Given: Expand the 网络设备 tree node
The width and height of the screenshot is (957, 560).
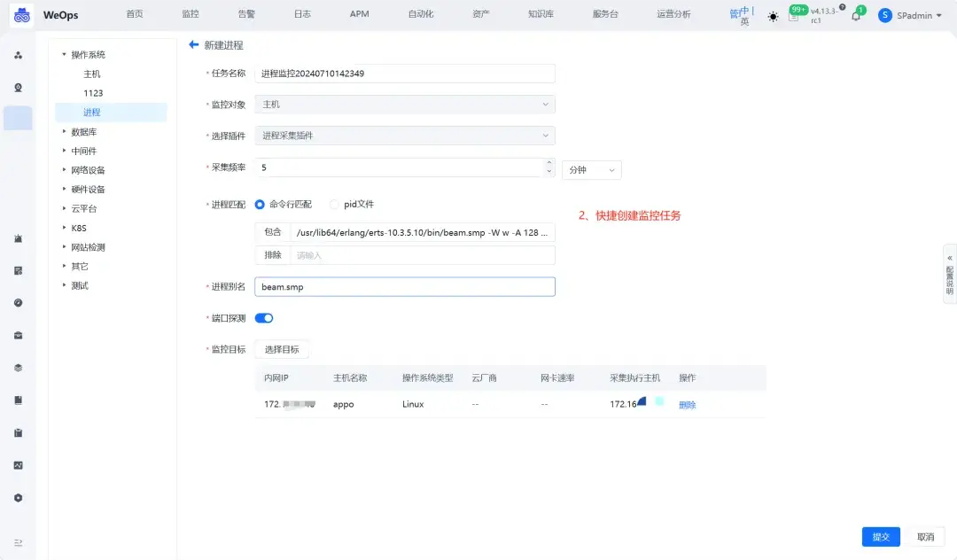Looking at the screenshot, I should point(64,169).
